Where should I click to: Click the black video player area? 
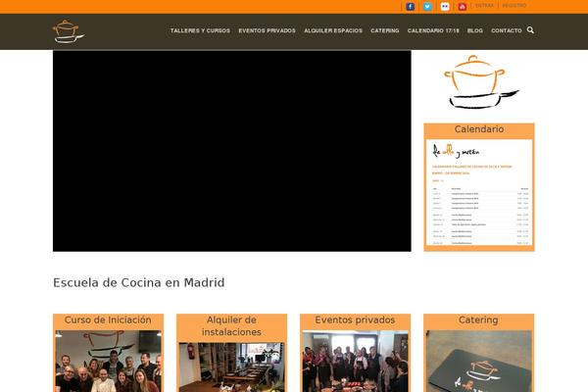pyautogui.click(x=231, y=151)
